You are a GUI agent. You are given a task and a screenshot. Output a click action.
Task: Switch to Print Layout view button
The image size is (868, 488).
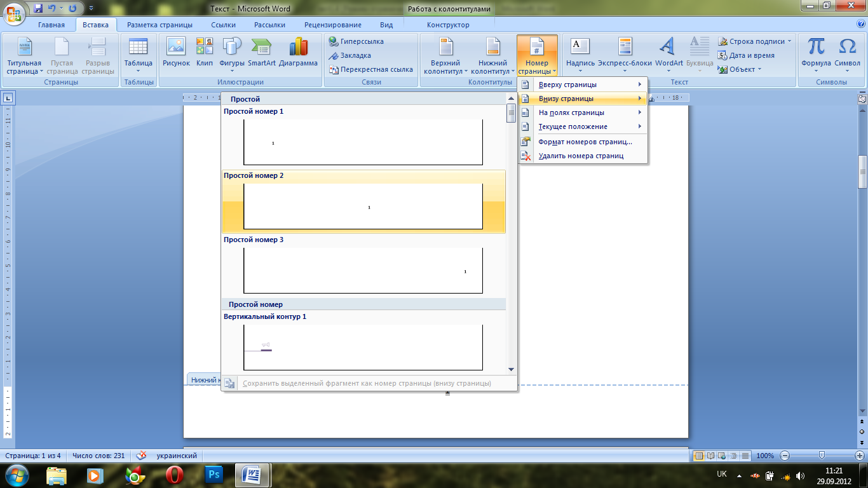coord(699,456)
